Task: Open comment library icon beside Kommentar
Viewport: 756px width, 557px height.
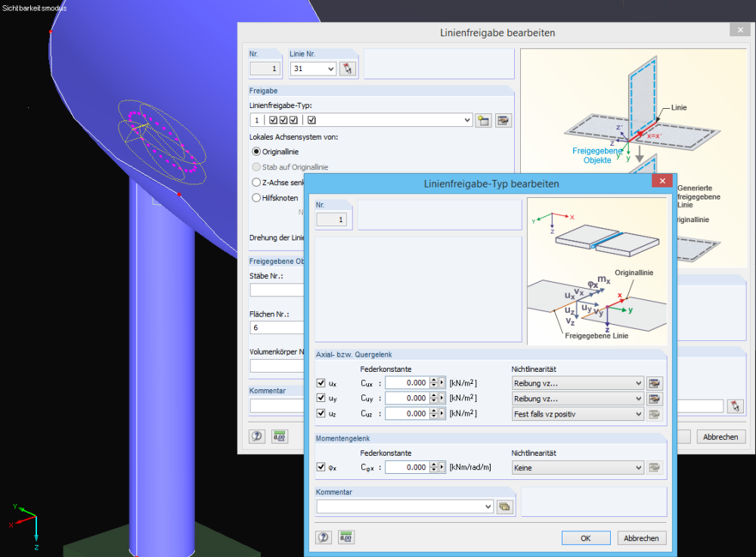Action: (505, 507)
